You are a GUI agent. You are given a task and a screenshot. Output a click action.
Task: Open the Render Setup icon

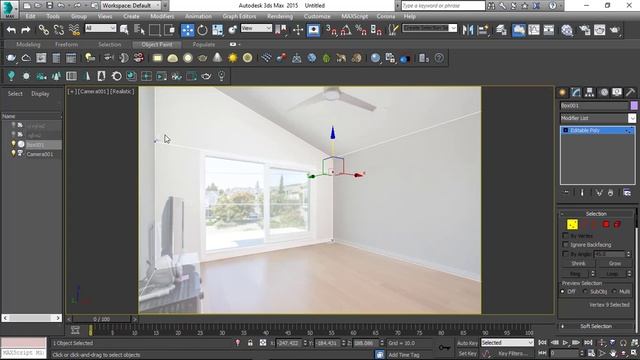point(584,30)
